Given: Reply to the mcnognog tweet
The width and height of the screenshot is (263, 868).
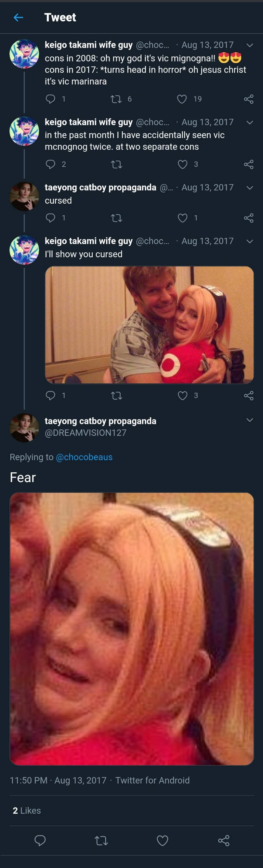Looking at the screenshot, I should coord(50,164).
